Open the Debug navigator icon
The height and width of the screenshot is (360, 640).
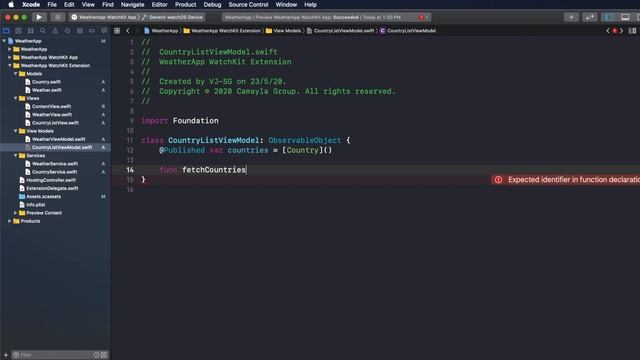[80, 31]
